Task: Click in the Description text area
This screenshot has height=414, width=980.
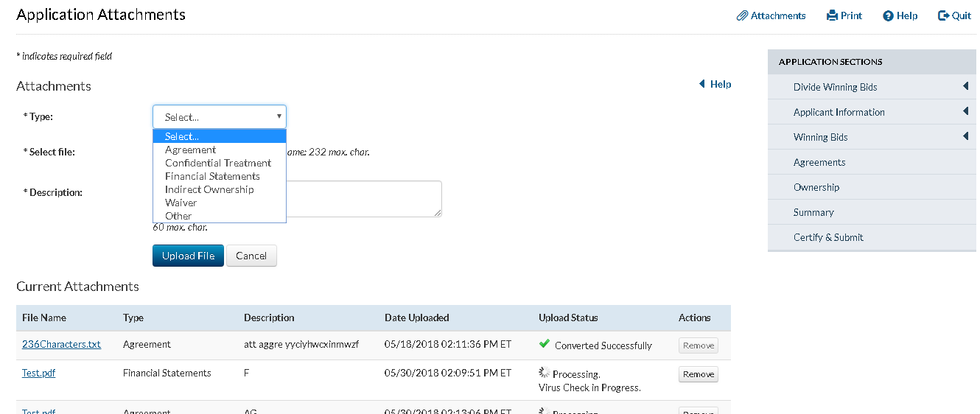Action: pyautogui.click(x=365, y=199)
